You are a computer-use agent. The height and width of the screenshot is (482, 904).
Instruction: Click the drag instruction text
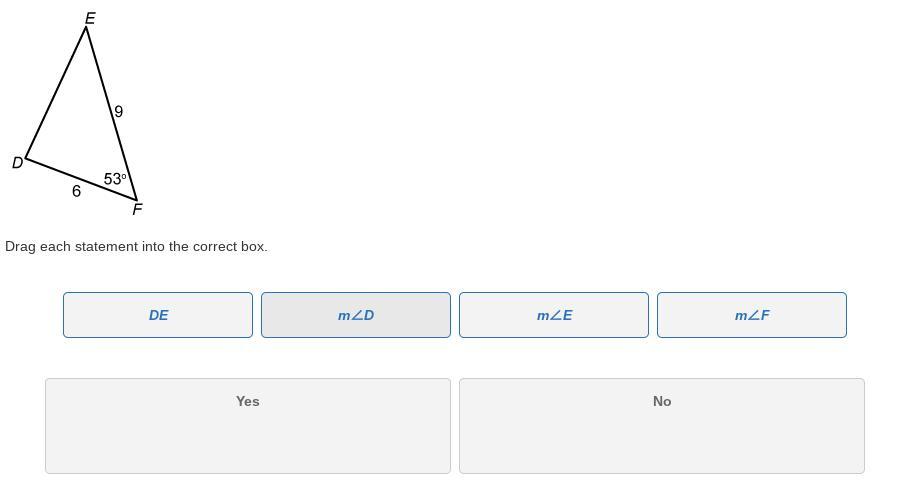coord(136,246)
